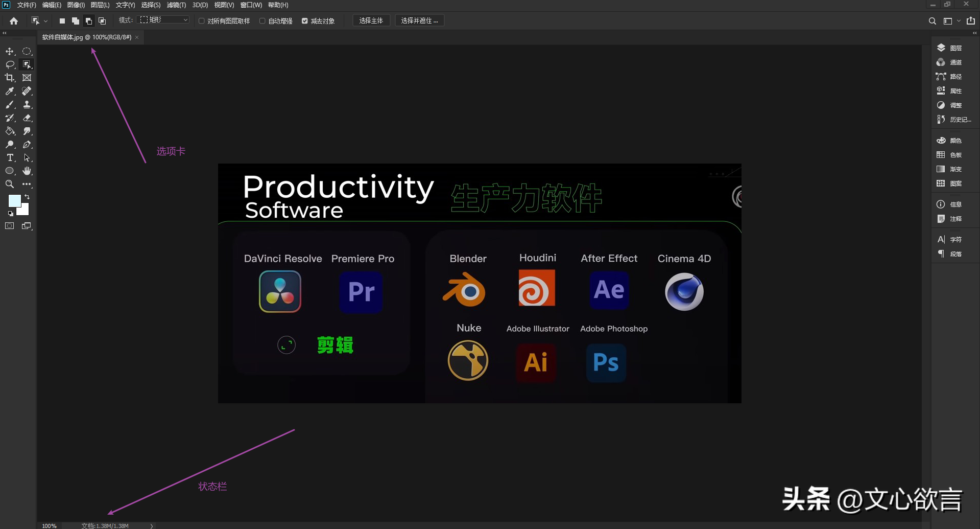Reset default foreground and background colors
980x529 pixels.
coord(10,214)
